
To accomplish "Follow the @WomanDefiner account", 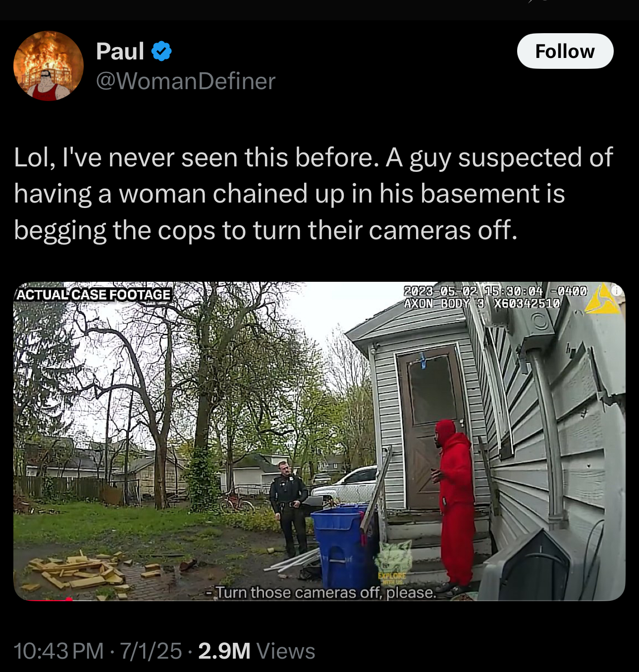I will (x=565, y=51).
